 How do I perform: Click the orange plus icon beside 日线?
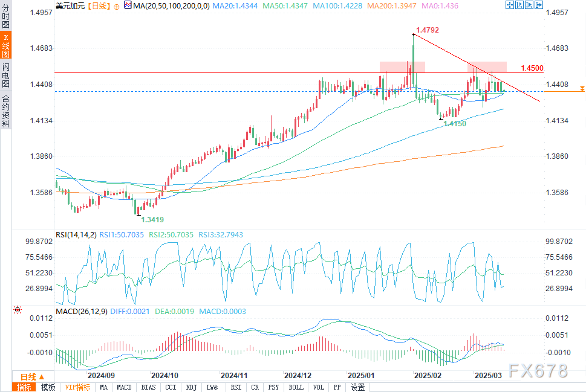pyautogui.click(x=117, y=5)
